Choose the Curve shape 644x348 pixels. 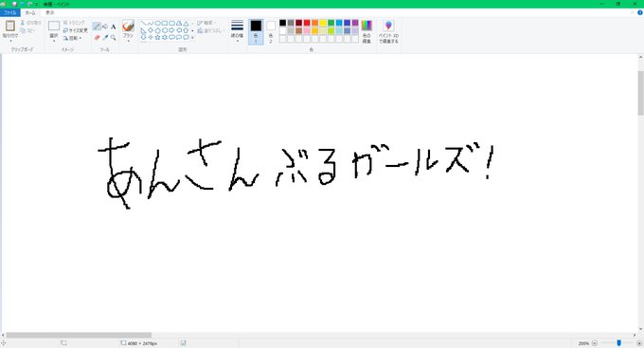tap(151, 24)
